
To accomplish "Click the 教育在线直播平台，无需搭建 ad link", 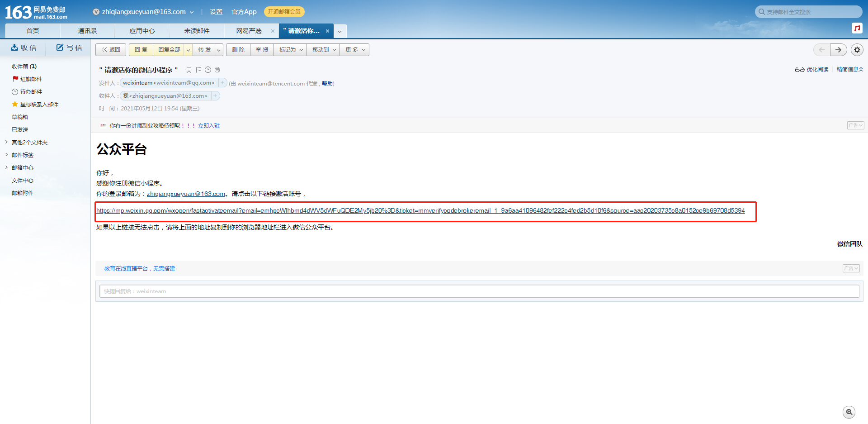I will [x=140, y=268].
